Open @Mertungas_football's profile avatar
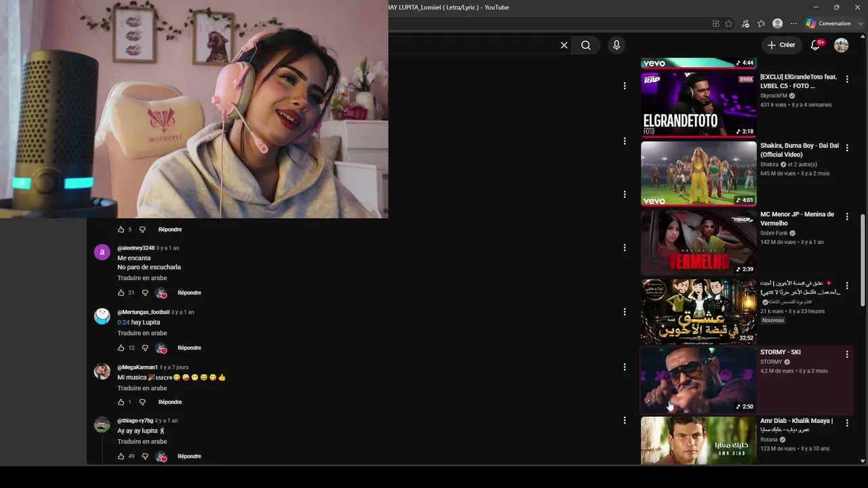The width and height of the screenshot is (868, 488). (102, 317)
